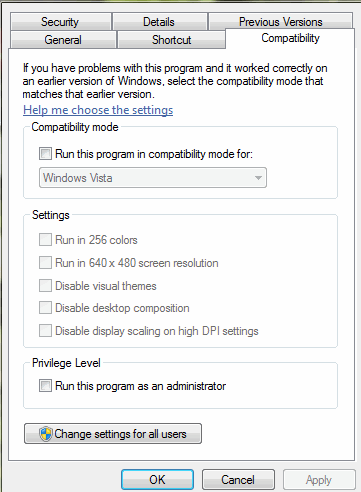Open Help me choose the settings link
The width and height of the screenshot is (361, 492).
98,110
